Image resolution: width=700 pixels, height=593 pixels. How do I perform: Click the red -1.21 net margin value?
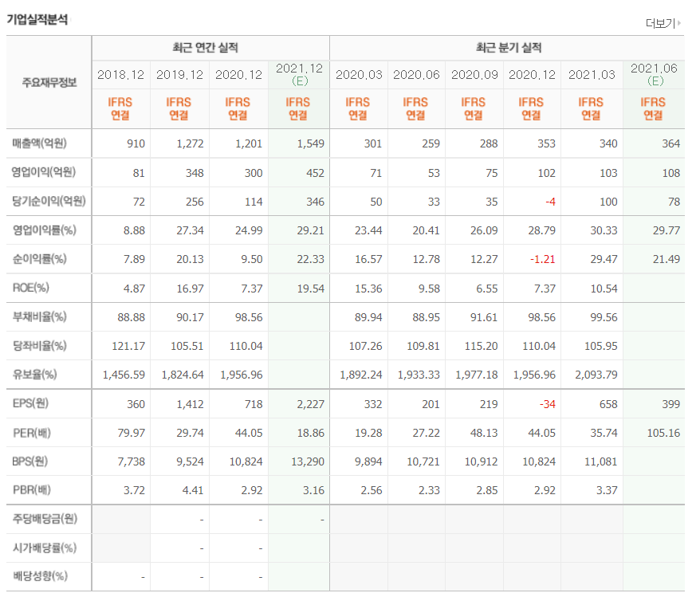coord(542,259)
